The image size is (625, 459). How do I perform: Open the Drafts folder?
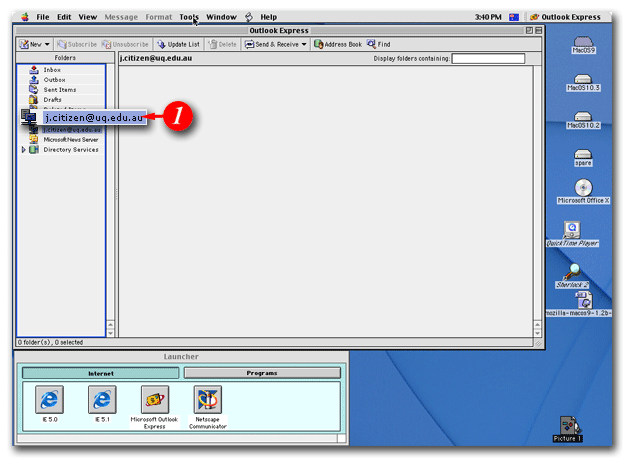click(52, 100)
